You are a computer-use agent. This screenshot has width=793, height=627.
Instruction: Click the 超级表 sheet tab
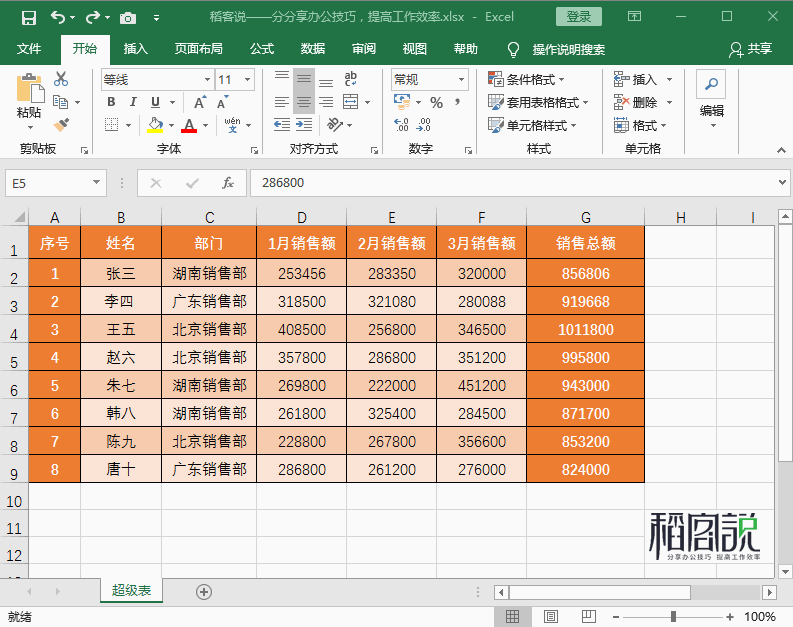[x=131, y=591]
